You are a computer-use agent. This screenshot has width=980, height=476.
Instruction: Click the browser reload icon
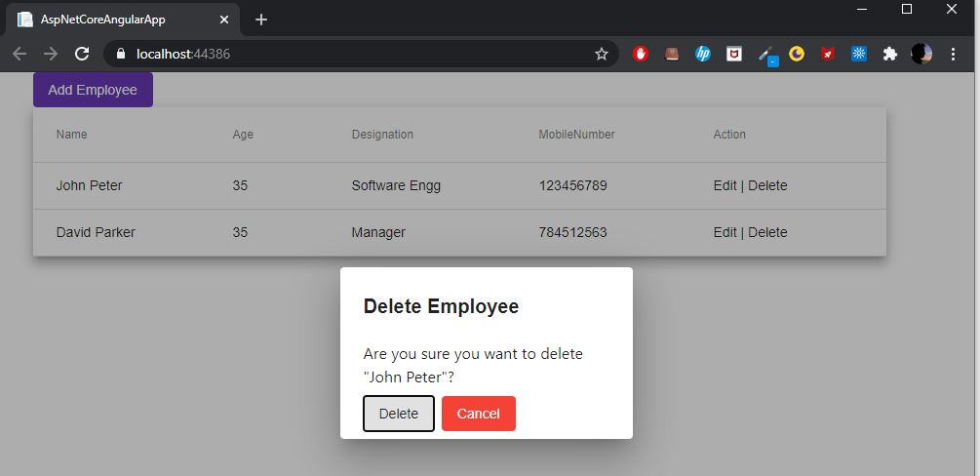point(82,54)
